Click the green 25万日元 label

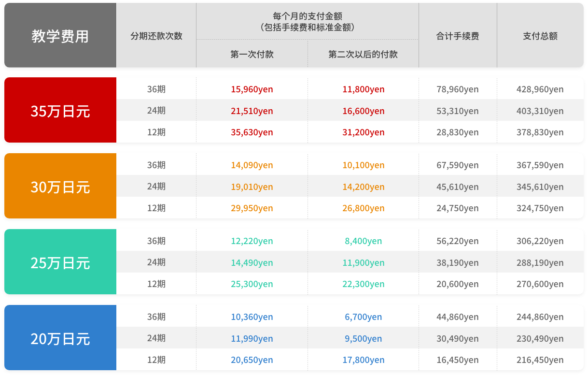[x=60, y=263]
